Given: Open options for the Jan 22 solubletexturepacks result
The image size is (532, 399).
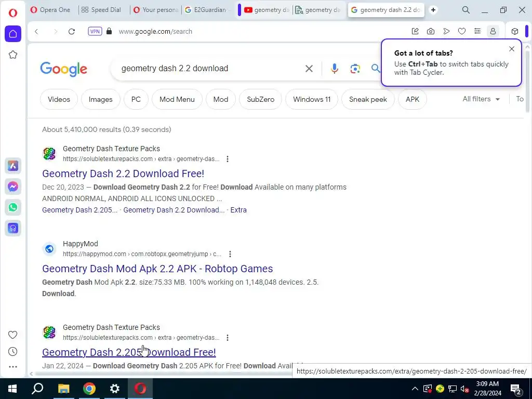Looking at the screenshot, I should [x=228, y=338].
